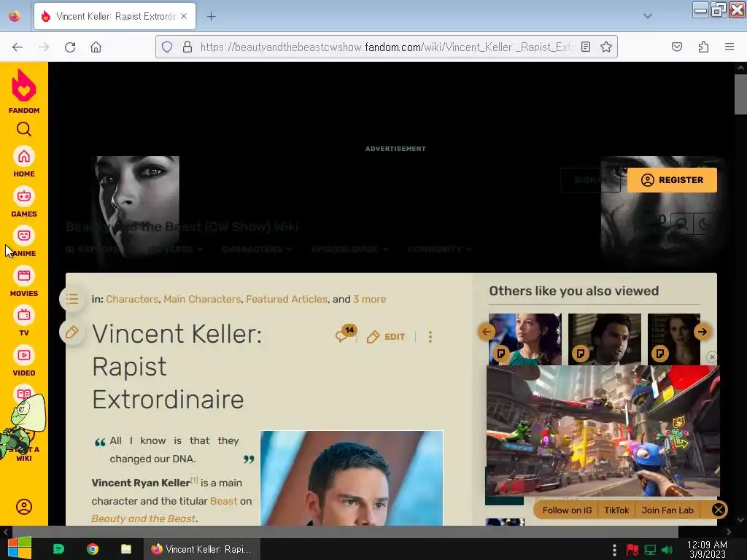Click the horizontal page scrollbar
The height and width of the screenshot is (560, 747).
pos(345,532)
